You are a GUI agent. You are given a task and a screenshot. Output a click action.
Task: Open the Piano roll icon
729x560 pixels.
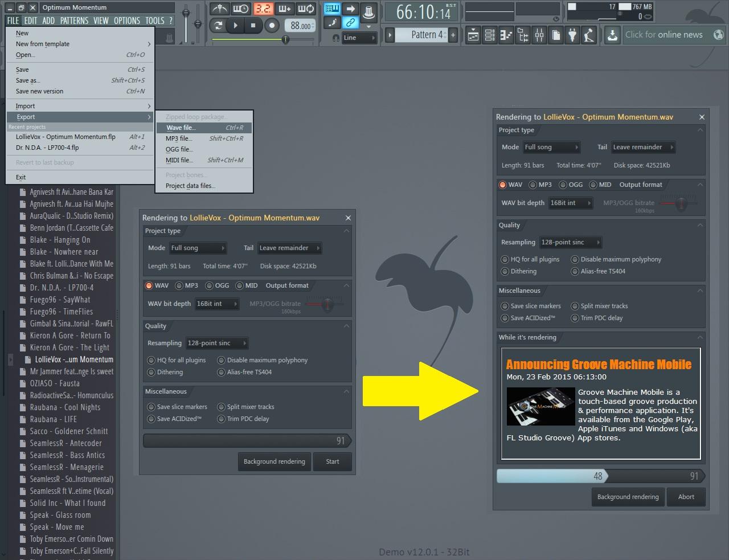pyautogui.click(x=506, y=35)
